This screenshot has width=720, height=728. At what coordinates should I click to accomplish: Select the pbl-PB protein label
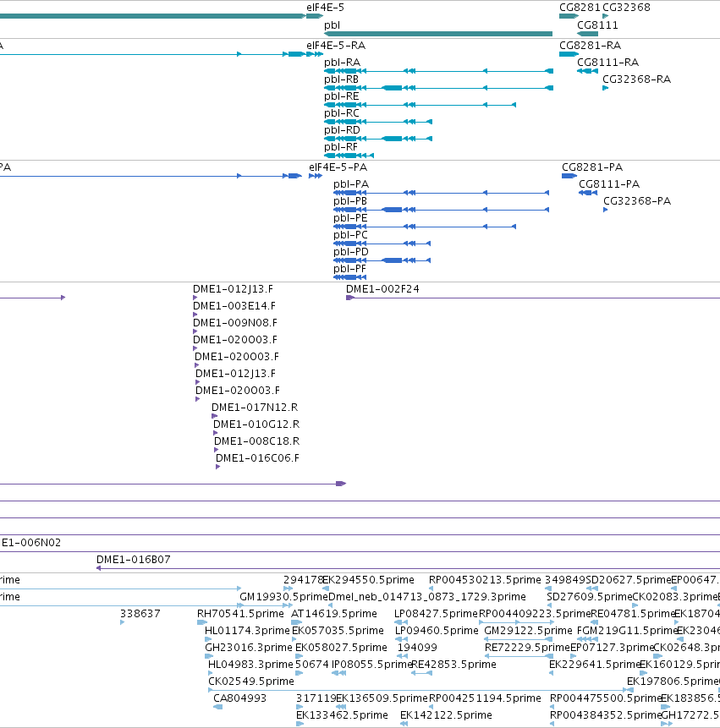pyautogui.click(x=350, y=201)
